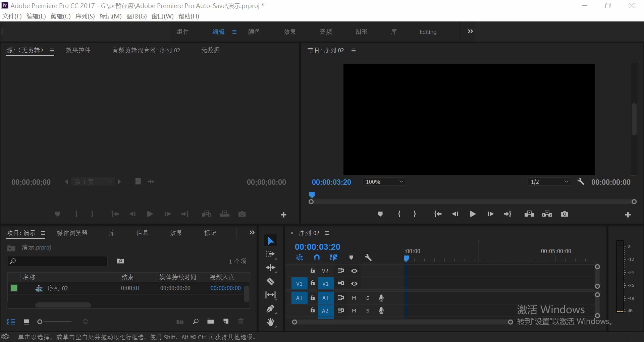The width and height of the screenshot is (644, 342).
Task: Select the Razor tool
Action: pyautogui.click(x=271, y=282)
